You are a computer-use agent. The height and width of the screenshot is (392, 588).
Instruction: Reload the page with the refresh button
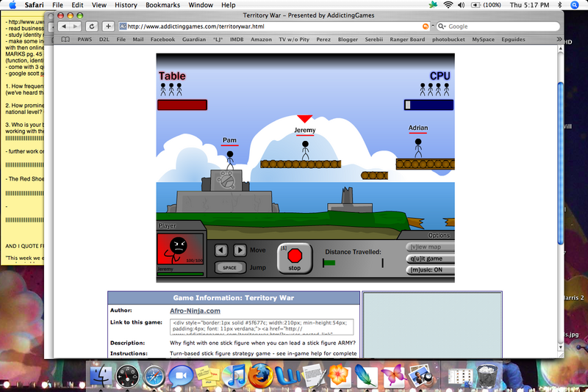click(91, 26)
